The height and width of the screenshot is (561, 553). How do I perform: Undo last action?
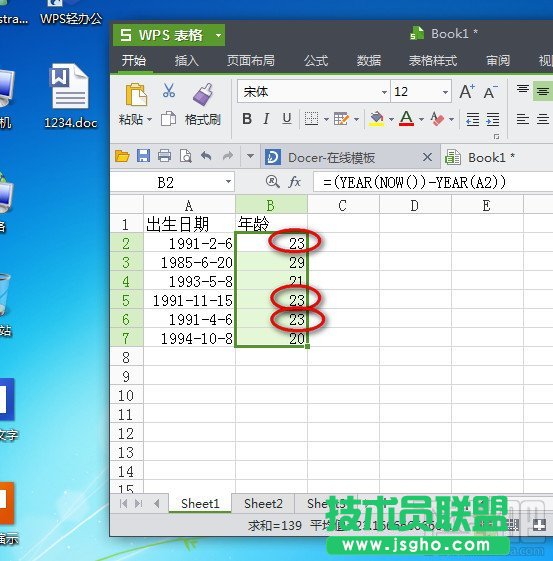[206, 156]
